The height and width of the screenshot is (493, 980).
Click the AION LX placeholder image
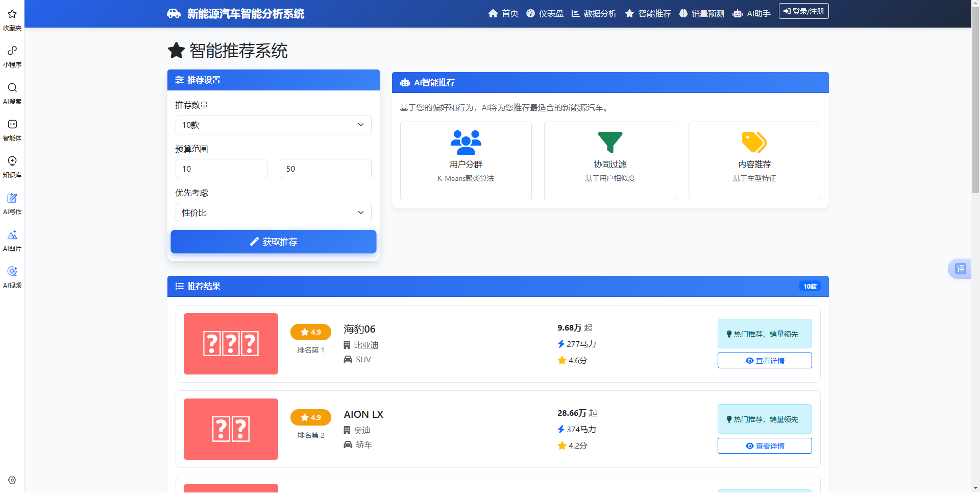[231, 429]
